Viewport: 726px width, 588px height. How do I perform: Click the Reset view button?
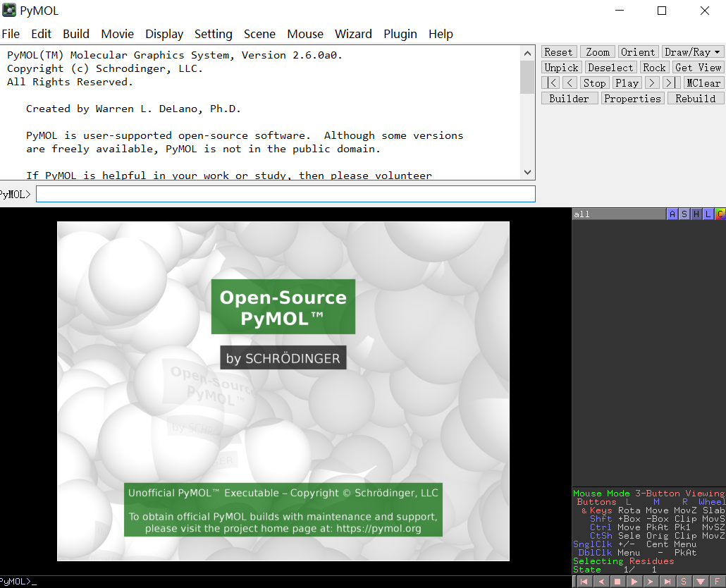[x=558, y=52]
